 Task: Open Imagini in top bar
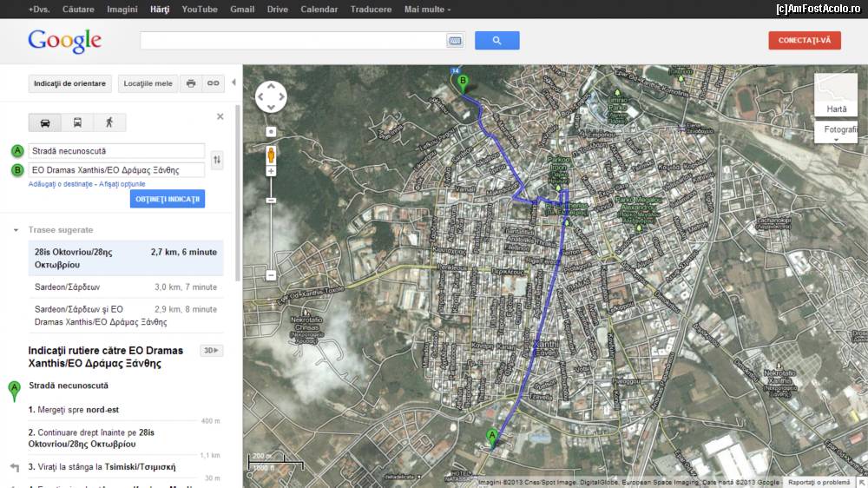(x=122, y=10)
